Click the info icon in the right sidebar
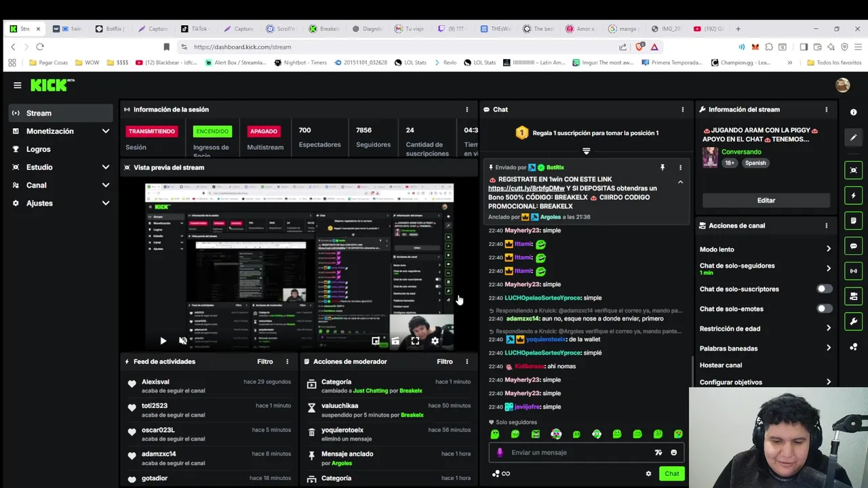This screenshot has width=868, height=488. click(854, 113)
